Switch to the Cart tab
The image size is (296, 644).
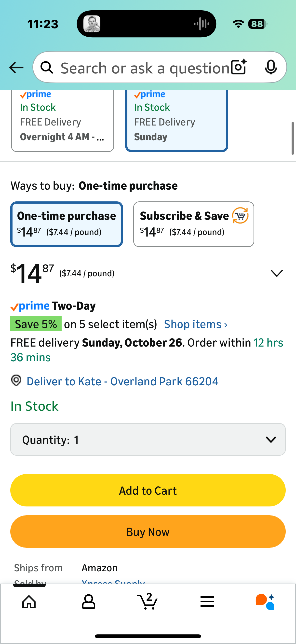(147, 602)
